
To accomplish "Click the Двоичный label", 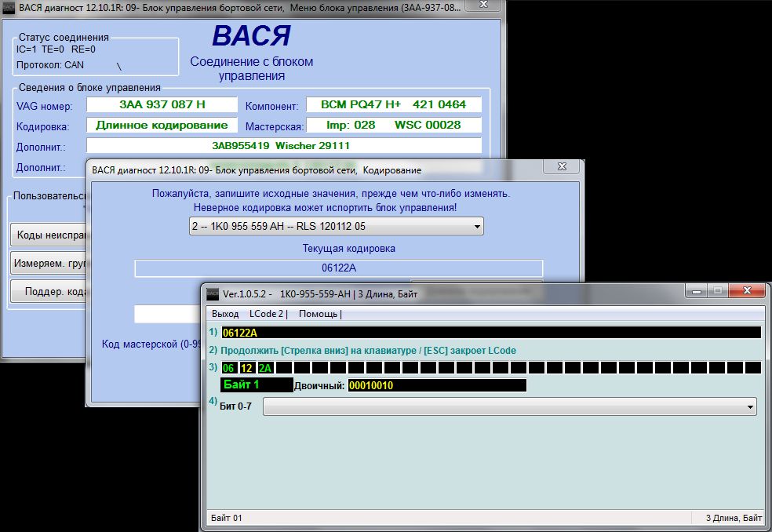I will coord(319,386).
